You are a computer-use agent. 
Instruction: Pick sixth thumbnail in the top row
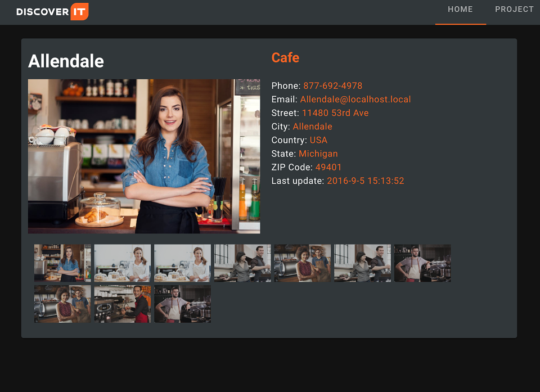(x=362, y=263)
